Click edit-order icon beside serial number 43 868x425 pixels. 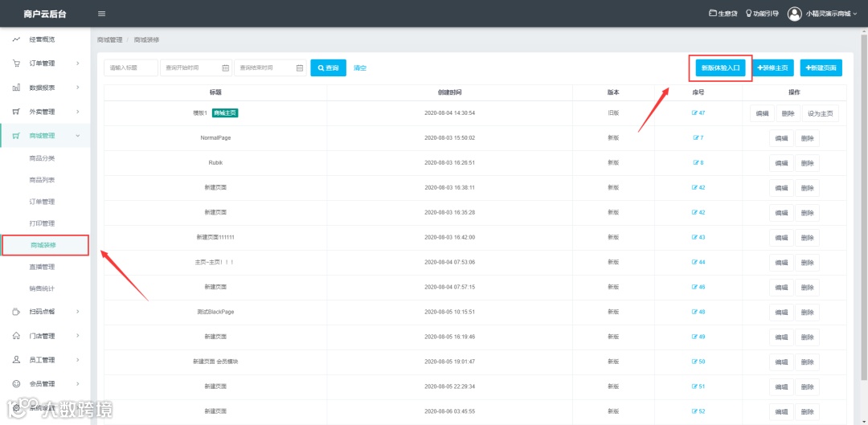point(694,237)
